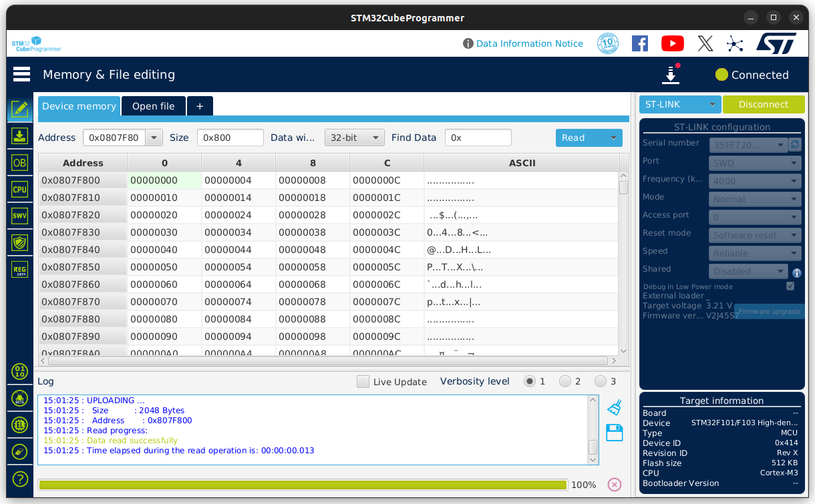Click the ASCII column header
The width and height of the screenshot is (815, 504).
(x=522, y=163)
